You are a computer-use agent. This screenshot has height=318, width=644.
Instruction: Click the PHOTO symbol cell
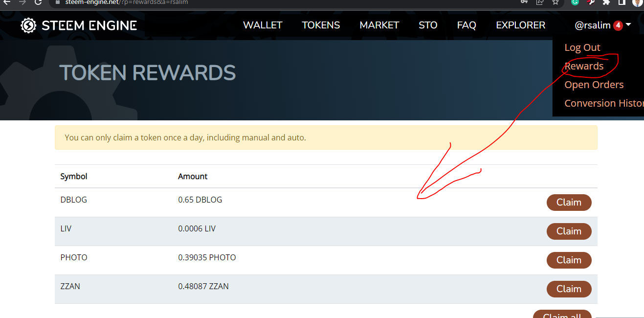74,257
